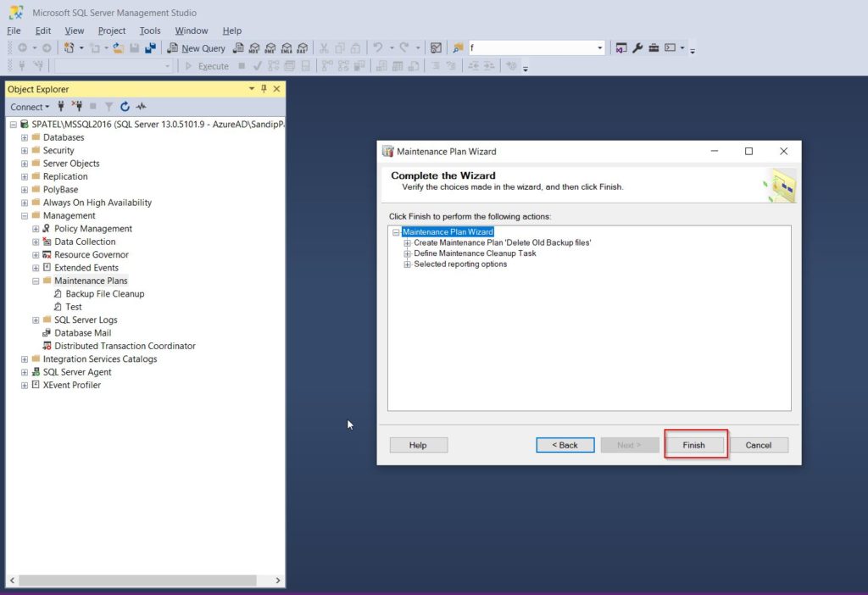Open the Undo dropdown arrow in toolbar
The image size is (868, 595).
coord(392,48)
